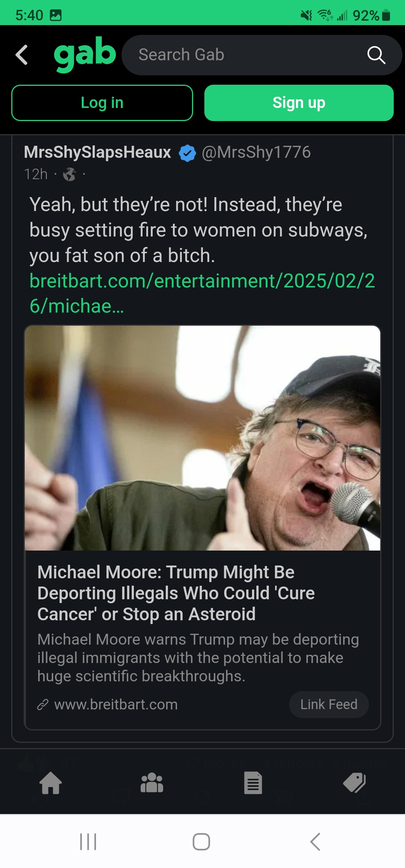This screenshot has width=405, height=868.
Task: Tap the back arrow next to gab logo
Action: pyautogui.click(x=22, y=55)
